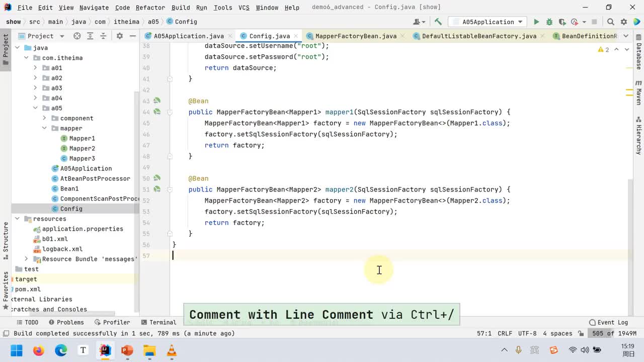Toggle the tool window quick-access icon in status bar
The width and height of the screenshot is (644, 362).
(6, 333)
